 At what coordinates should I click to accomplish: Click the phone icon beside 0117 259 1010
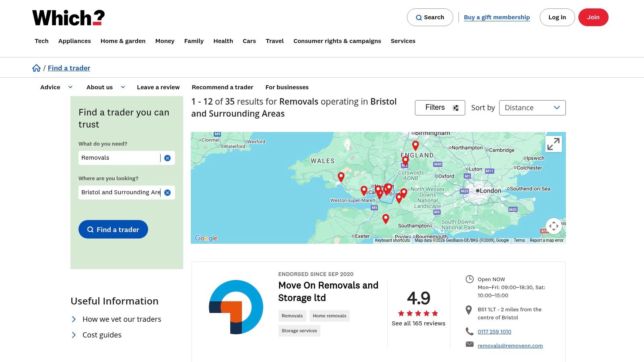pyautogui.click(x=470, y=331)
